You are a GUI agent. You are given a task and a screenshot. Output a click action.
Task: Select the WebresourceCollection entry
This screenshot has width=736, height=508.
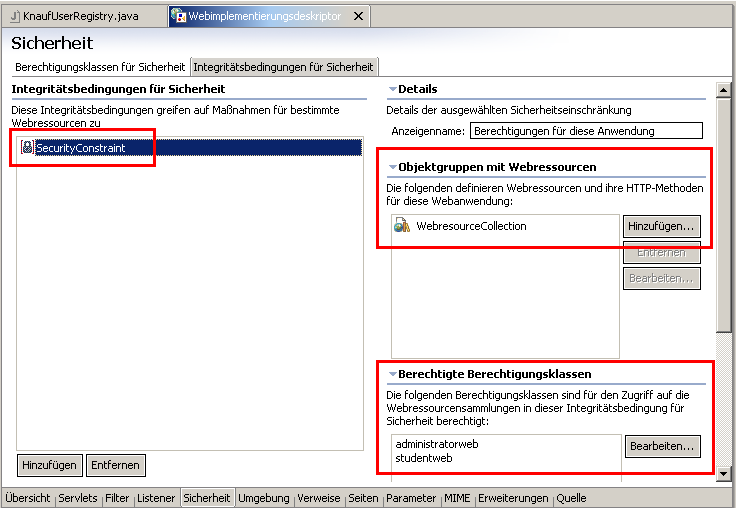471,226
